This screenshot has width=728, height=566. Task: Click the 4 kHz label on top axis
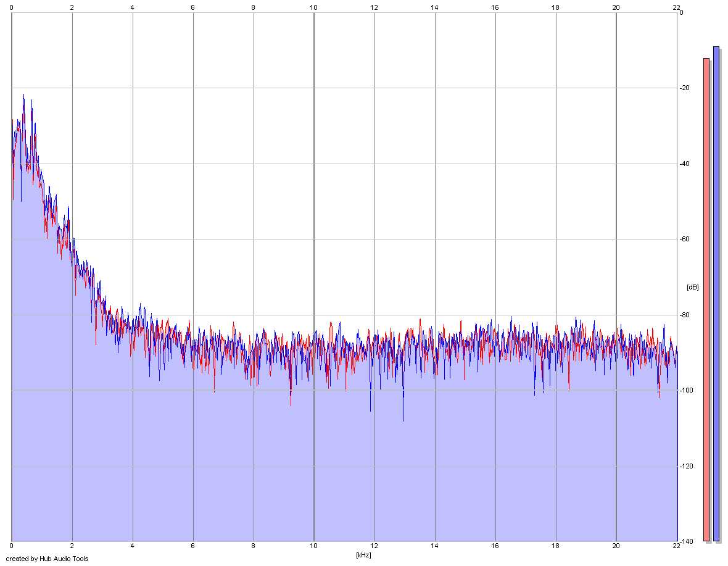pyautogui.click(x=132, y=7)
